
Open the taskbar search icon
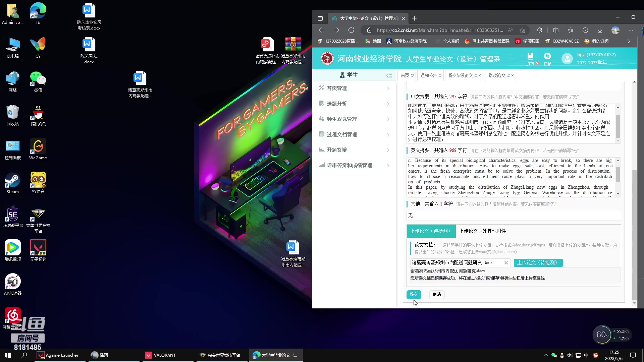coord(24,355)
